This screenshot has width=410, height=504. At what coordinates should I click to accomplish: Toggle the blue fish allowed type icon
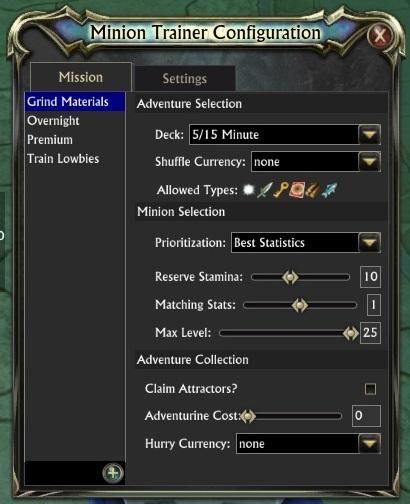coord(329,190)
